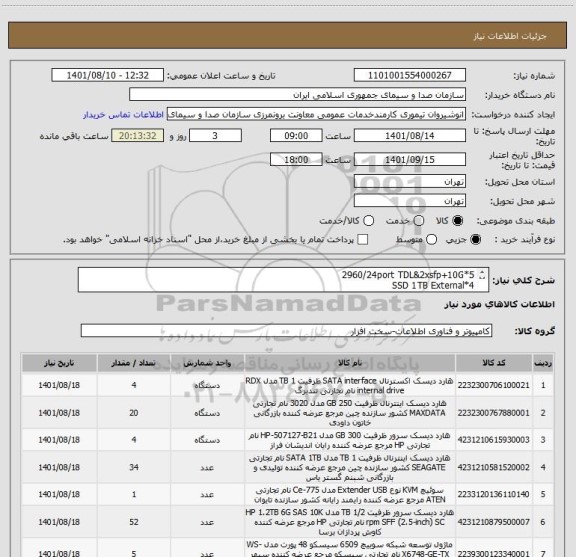Click quantity 20 in row 2
Screen dimensions: 576x557
134,413
